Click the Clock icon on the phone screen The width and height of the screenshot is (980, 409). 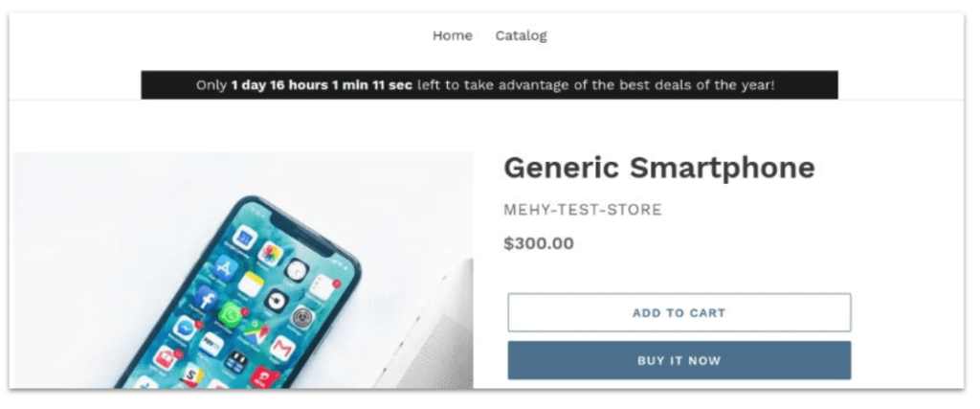point(297,270)
